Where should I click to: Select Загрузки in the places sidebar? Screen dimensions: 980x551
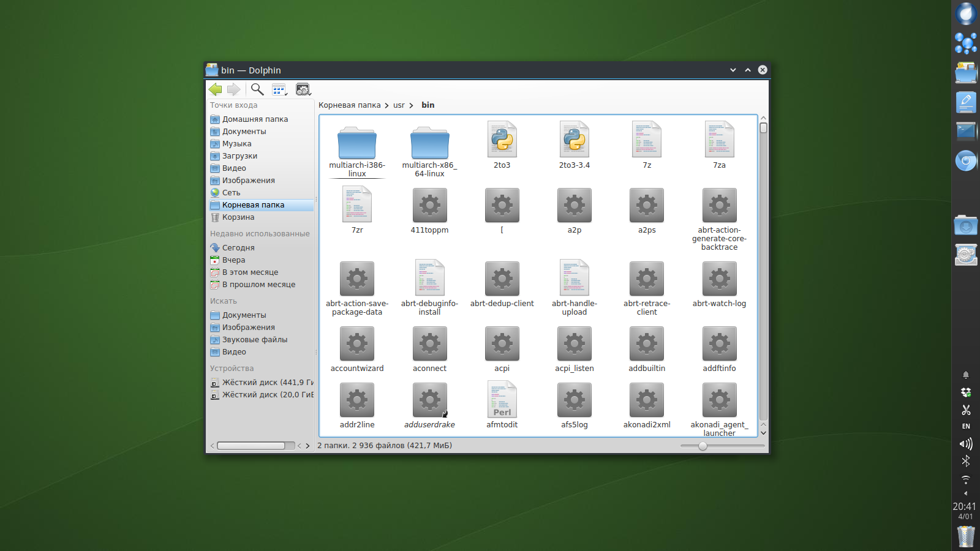[x=239, y=156]
